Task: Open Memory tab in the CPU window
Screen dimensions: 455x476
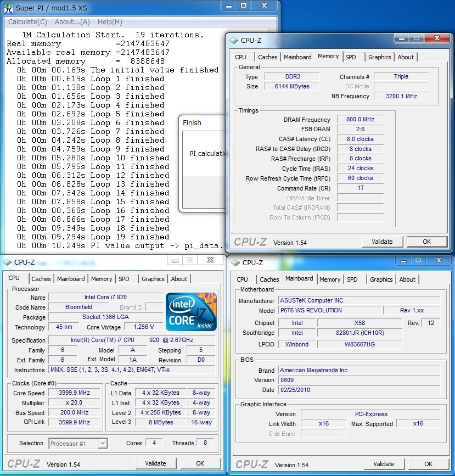Action: 102,279
